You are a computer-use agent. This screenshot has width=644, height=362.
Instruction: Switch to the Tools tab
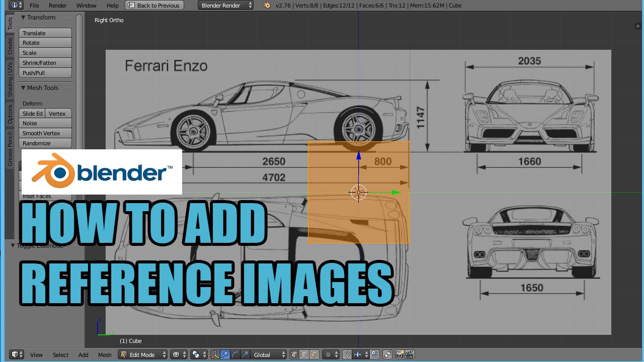[10, 24]
